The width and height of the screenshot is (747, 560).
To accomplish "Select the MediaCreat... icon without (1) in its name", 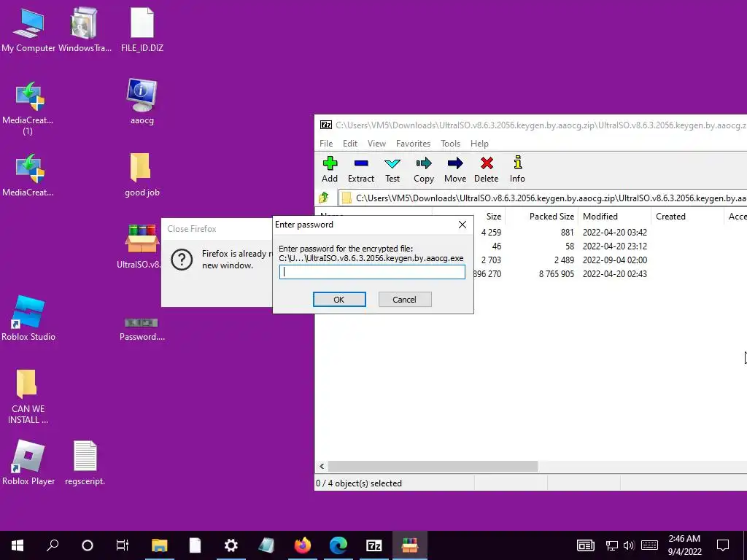I will pos(28,174).
